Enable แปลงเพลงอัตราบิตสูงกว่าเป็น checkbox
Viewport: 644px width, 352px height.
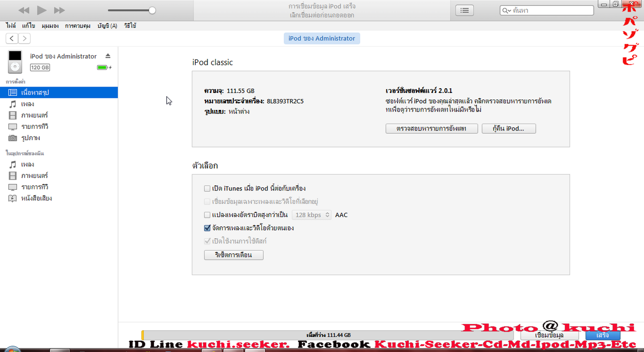pyautogui.click(x=207, y=215)
